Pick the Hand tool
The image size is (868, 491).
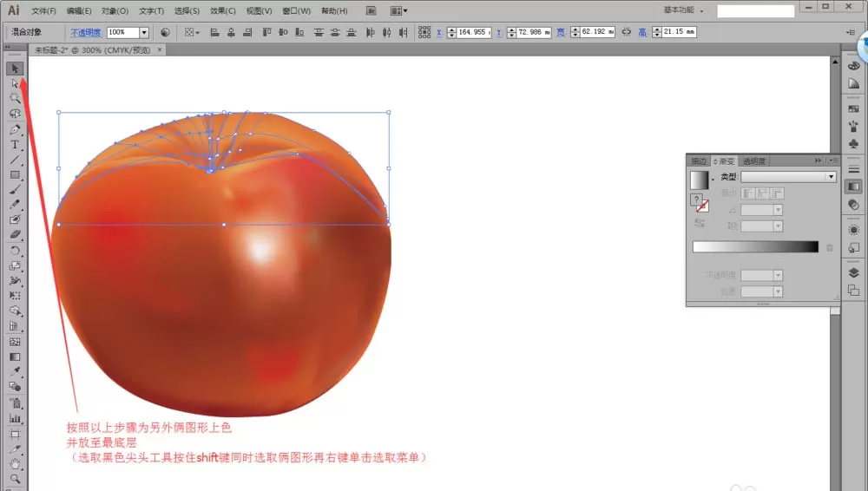[15, 464]
